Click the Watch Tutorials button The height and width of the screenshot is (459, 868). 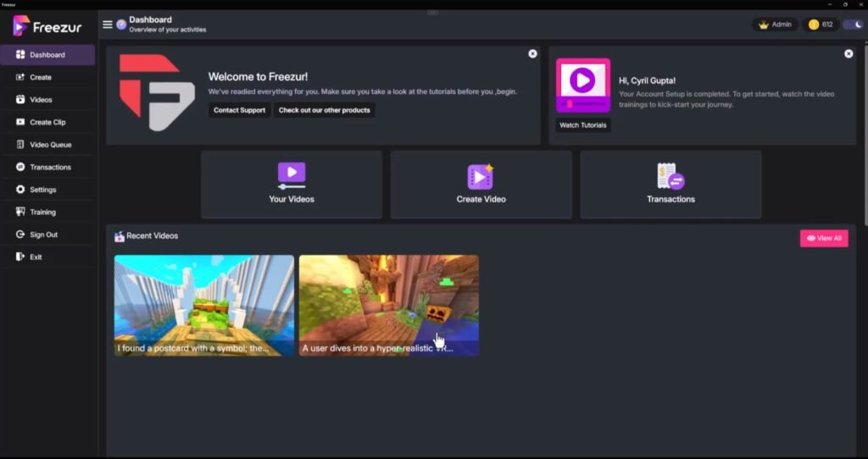coord(583,125)
